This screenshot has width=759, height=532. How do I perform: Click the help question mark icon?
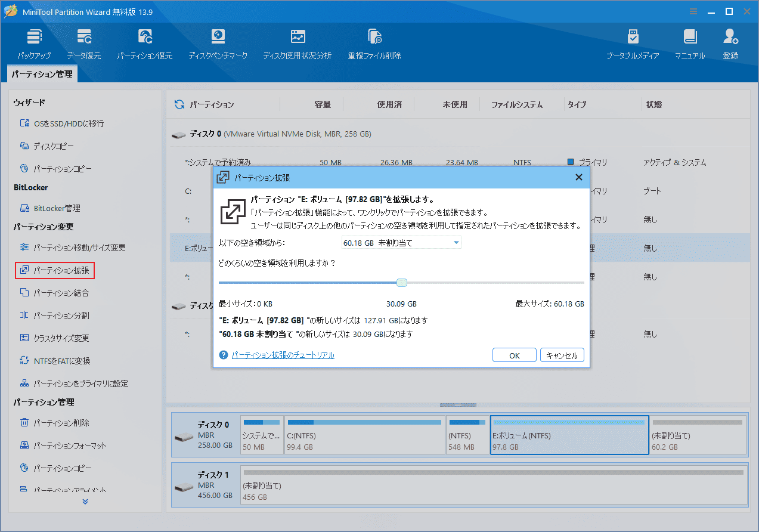224,355
